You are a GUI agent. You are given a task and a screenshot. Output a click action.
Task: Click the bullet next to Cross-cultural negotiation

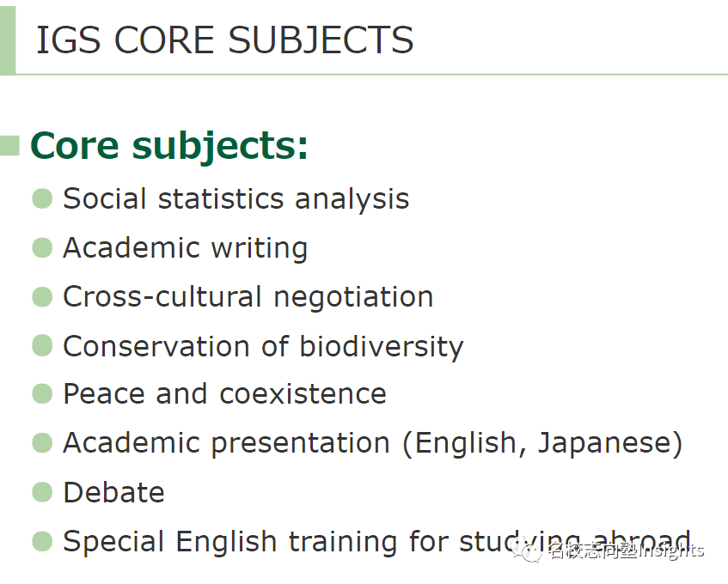42,296
